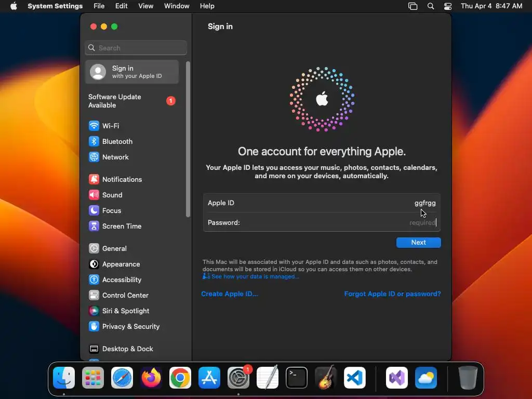
Task: Click the date and time display
Action: click(491, 6)
